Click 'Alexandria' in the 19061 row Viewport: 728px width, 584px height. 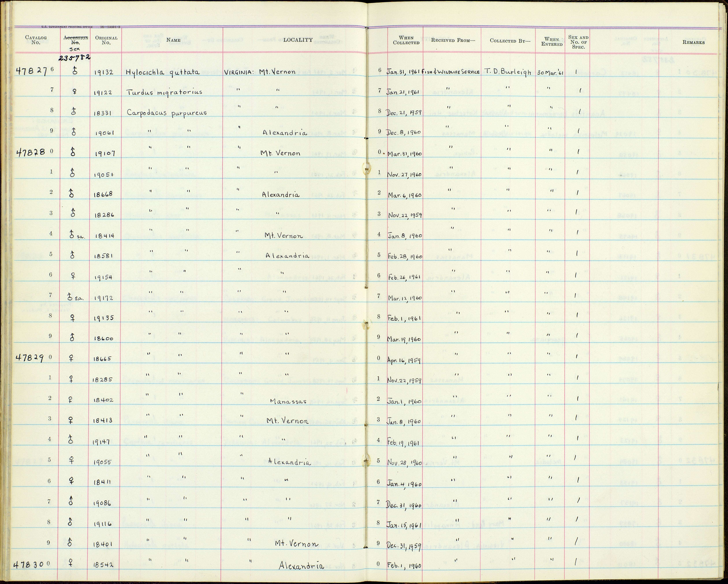click(x=285, y=133)
